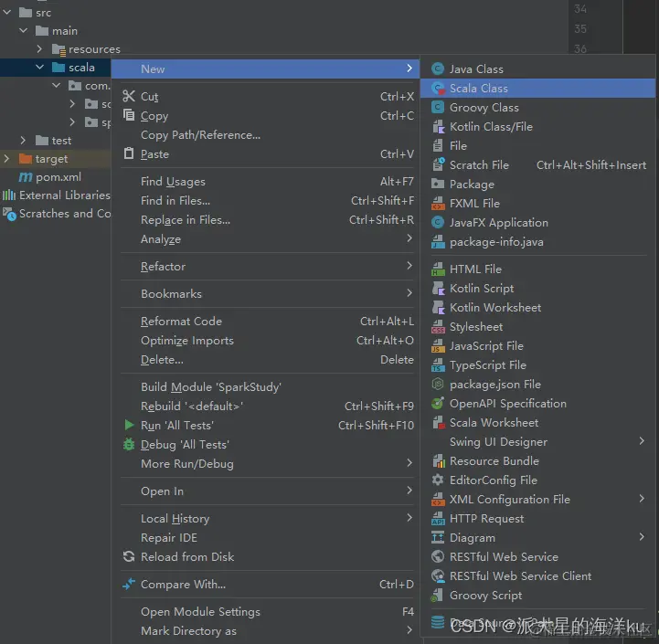Choose package-info.java in New submenu

(537, 242)
